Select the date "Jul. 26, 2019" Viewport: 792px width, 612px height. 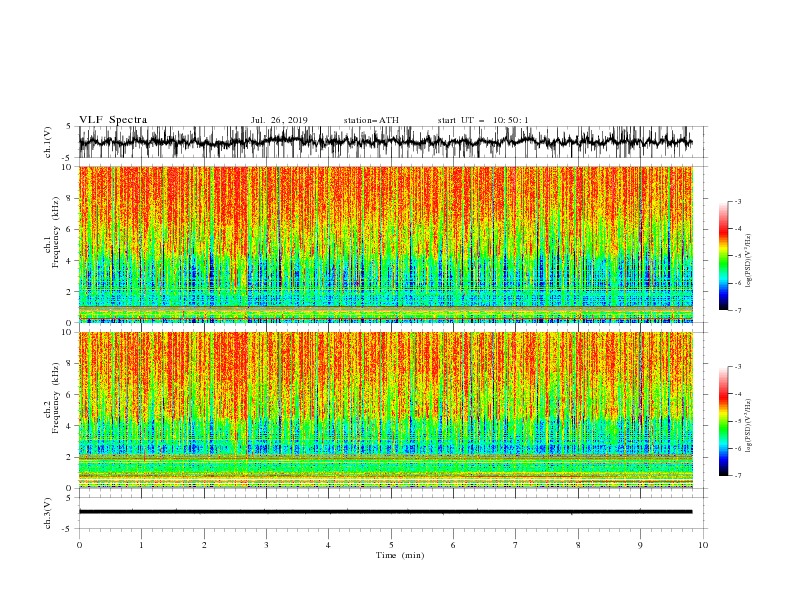click(279, 120)
